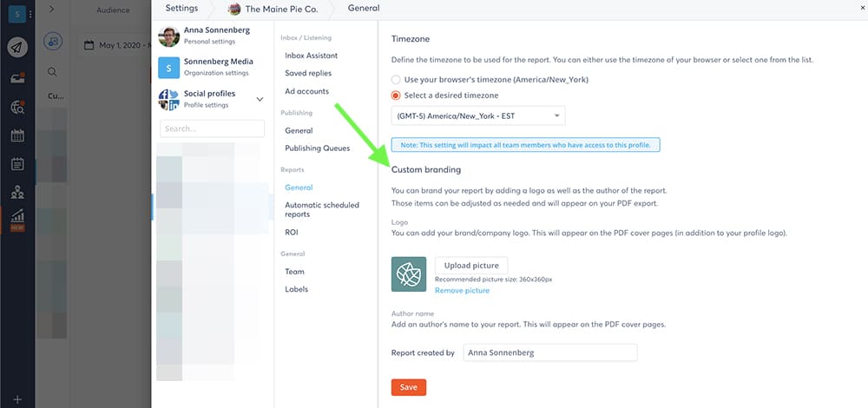Open Publishing Queues settings
The width and height of the screenshot is (868, 408).
(x=317, y=148)
